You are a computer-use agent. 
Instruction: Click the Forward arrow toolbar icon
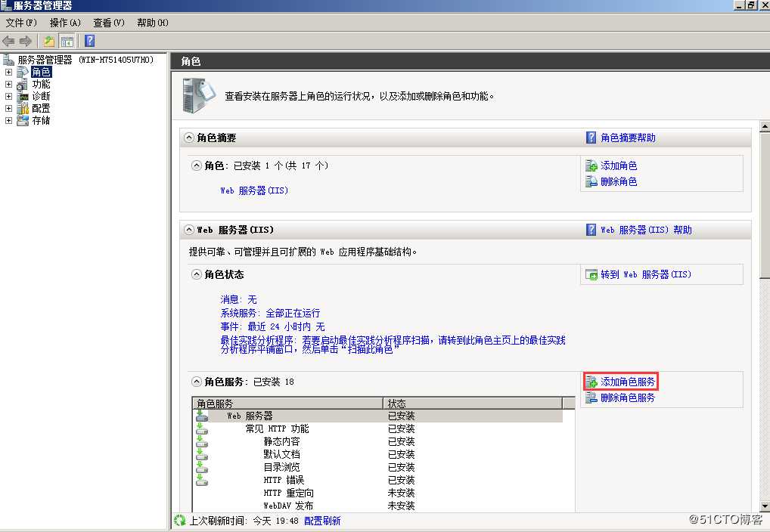25,42
